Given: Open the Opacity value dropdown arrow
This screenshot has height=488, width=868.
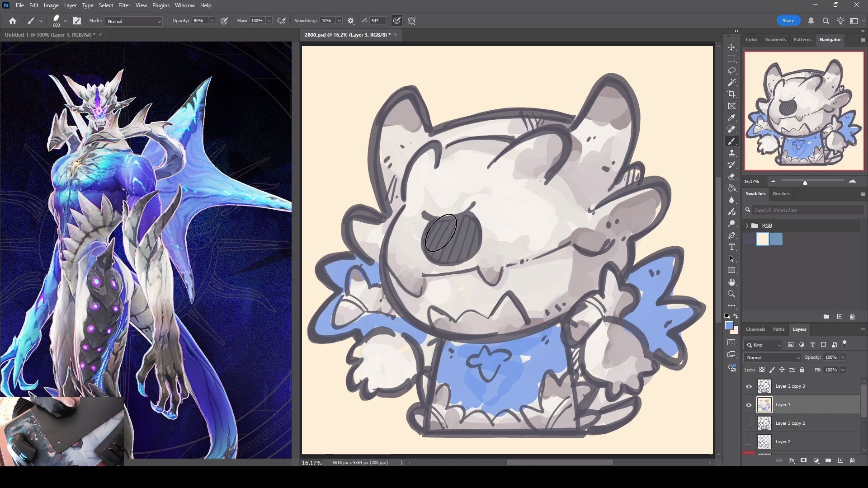Looking at the screenshot, I should coord(211,21).
